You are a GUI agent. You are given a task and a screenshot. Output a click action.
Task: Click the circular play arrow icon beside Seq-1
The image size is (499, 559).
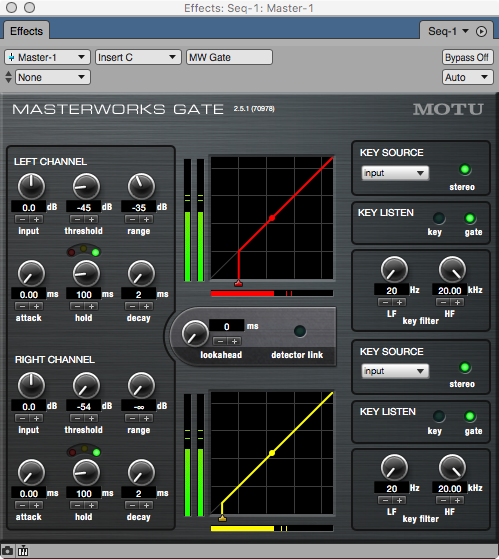coord(481,31)
